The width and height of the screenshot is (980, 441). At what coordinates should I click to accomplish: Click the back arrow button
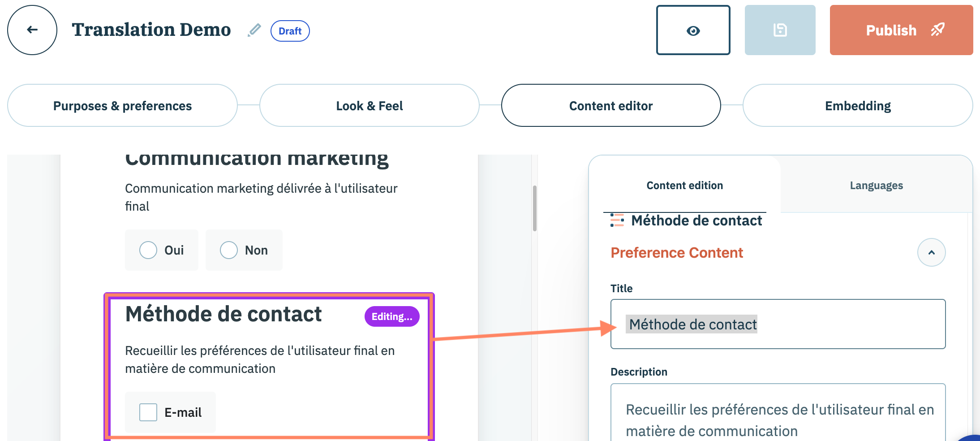(x=32, y=30)
